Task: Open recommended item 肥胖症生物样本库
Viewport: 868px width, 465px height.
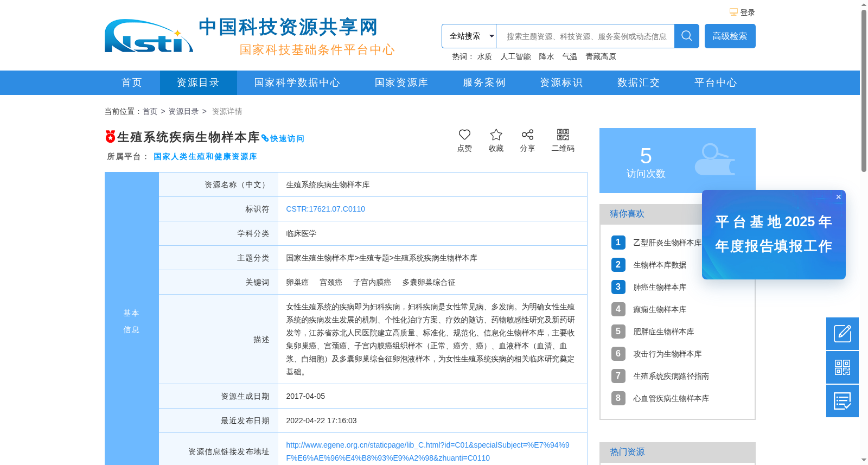Action: [663, 332]
